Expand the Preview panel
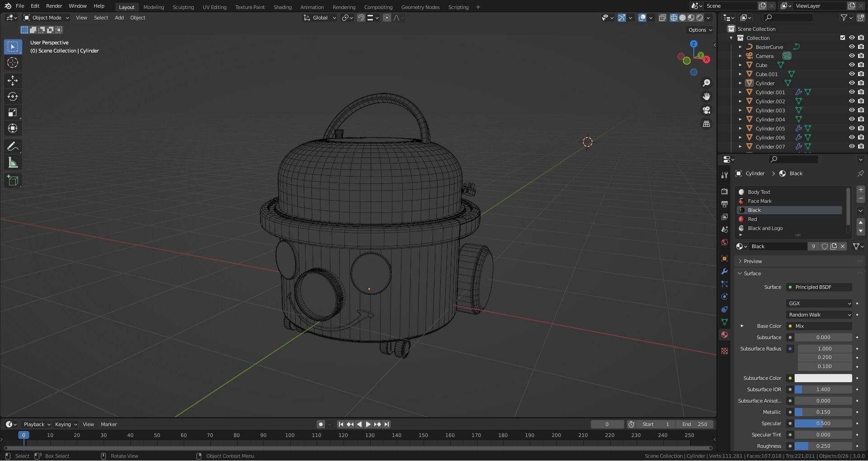868x461 pixels. pos(752,261)
